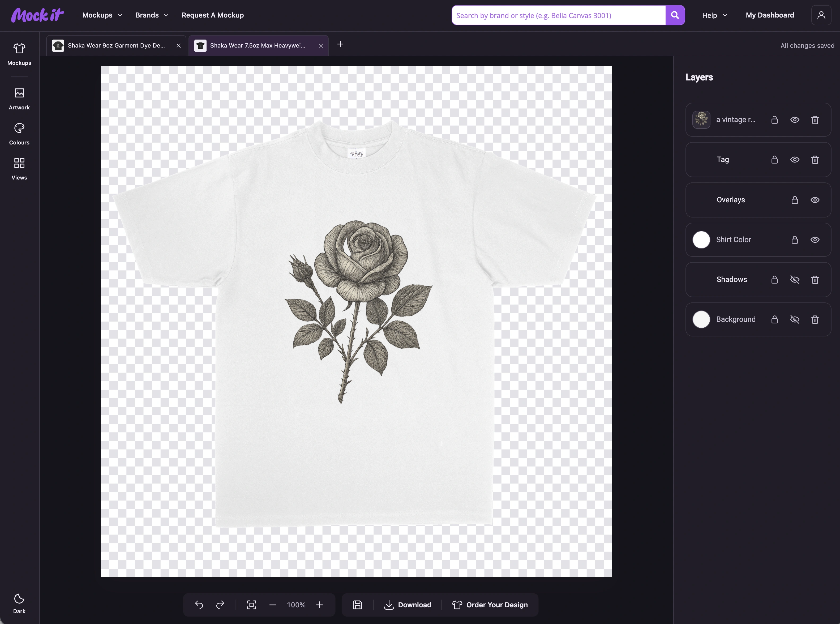Add a new mockup tab
840x624 pixels.
(340, 44)
